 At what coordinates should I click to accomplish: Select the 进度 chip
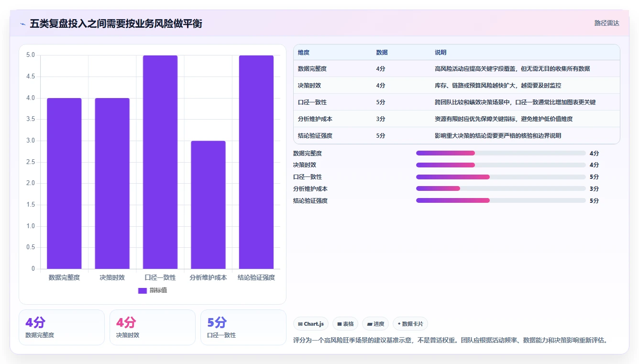point(375,324)
